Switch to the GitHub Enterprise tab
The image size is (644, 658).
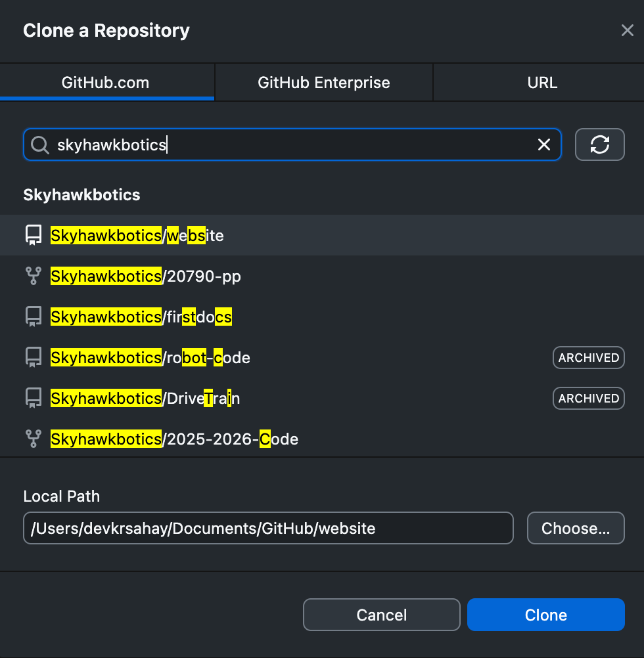323,82
